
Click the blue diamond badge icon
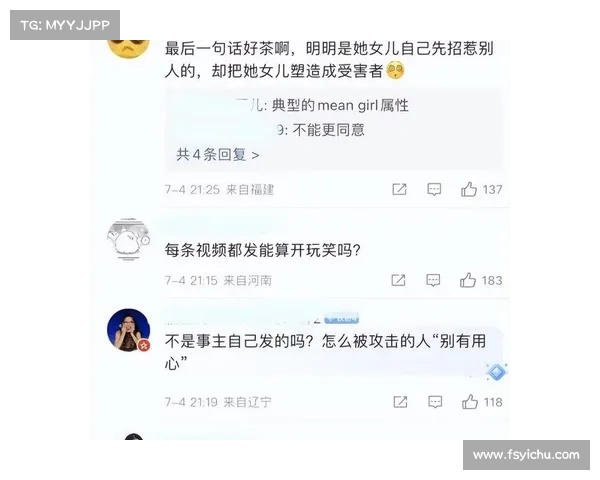(x=497, y=372)
